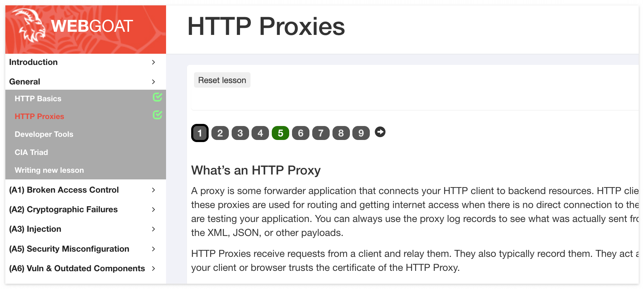Navigate to lesson page 9
This screenshot has height=289, width=644.
(x=361, y=133)
